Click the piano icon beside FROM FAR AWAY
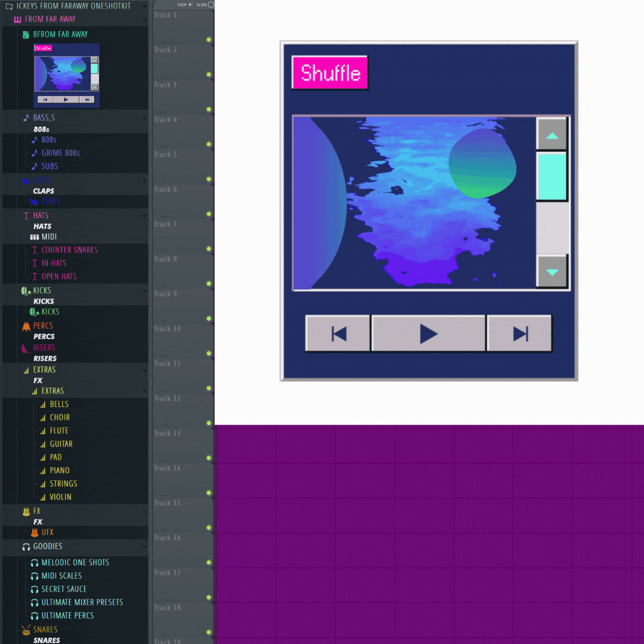The height and width of the screenshot is (644, 644). [17, 19]
